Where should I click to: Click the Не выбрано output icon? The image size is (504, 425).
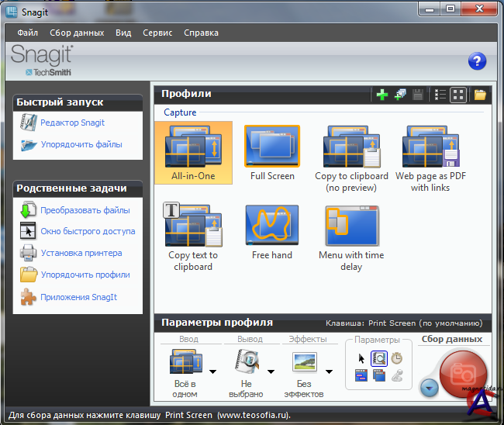[x=247, y=361]
